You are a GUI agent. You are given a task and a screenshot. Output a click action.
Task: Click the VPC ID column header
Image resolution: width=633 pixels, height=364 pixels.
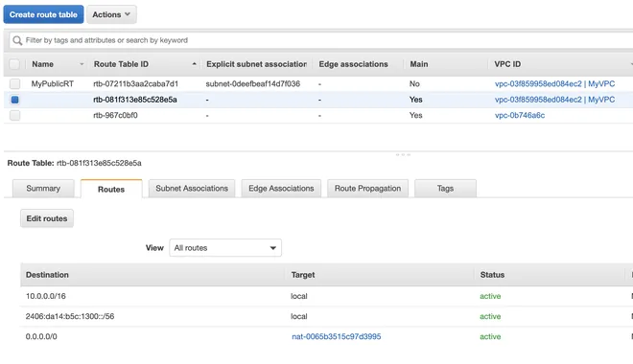507,64
